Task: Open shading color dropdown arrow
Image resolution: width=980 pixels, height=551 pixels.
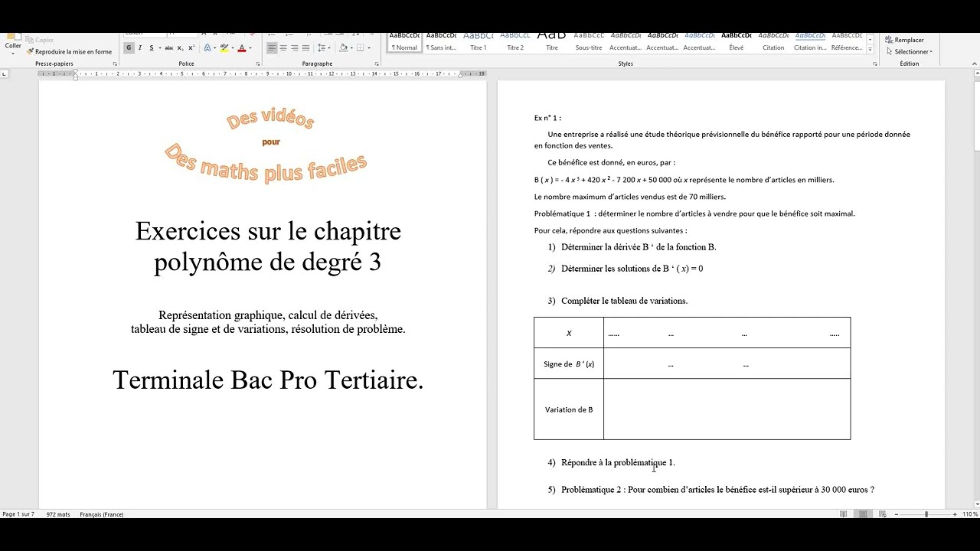Action: (351, 47)
